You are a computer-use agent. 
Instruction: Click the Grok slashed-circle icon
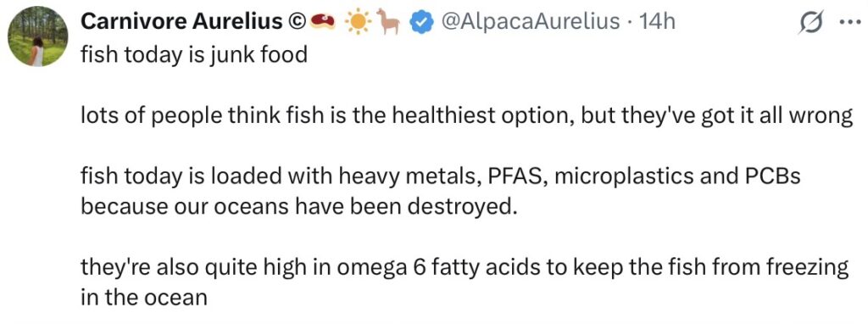tap(813, 23)
